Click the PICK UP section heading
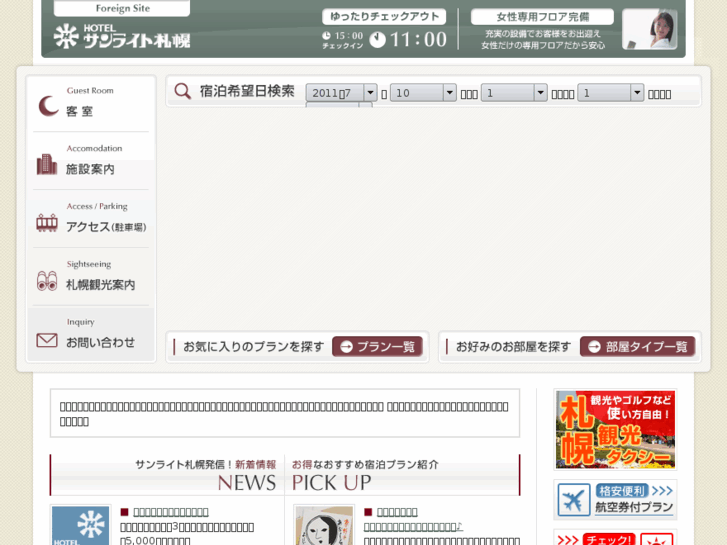Screen dimensions: 727x545 pyautogui.click(x=332, y=483)
